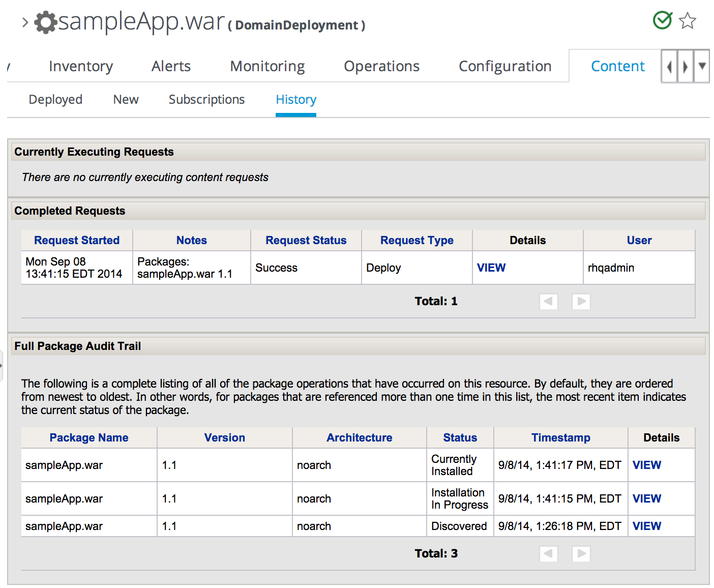Click the 'Total: 3' audit trail count

[436, 553]
